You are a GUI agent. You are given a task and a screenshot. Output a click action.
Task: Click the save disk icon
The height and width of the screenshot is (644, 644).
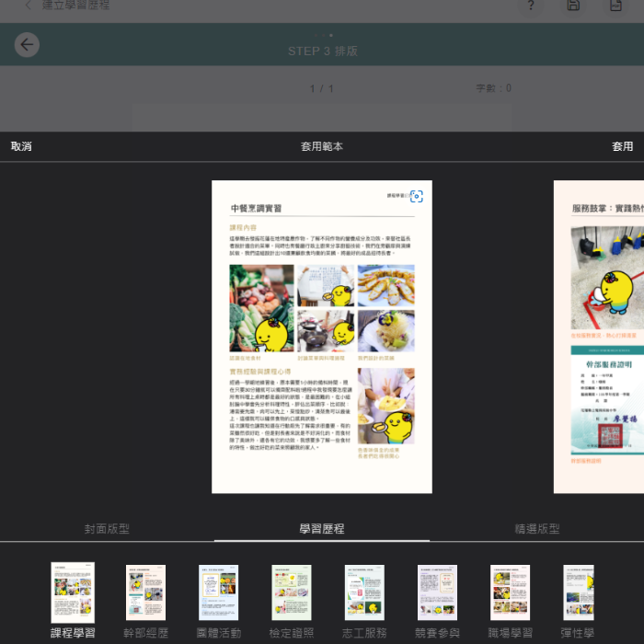[573, 6]
